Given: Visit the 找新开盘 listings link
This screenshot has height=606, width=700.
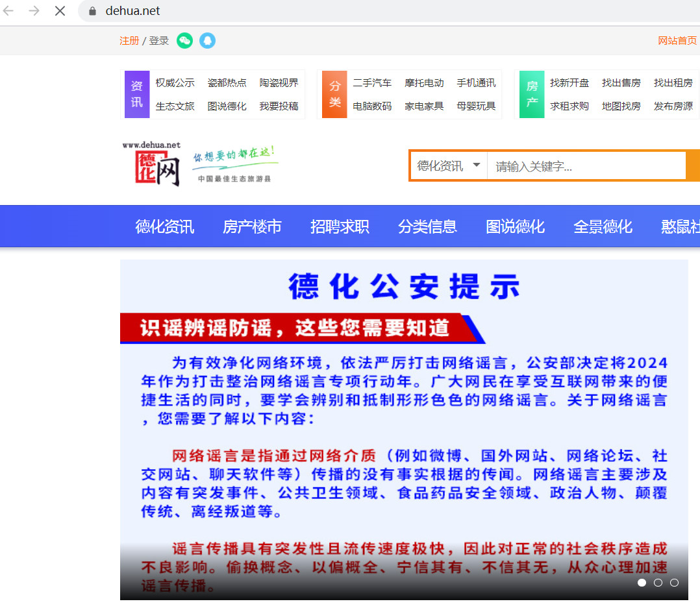Looking at the screenshot, I should tap(569, 82).
